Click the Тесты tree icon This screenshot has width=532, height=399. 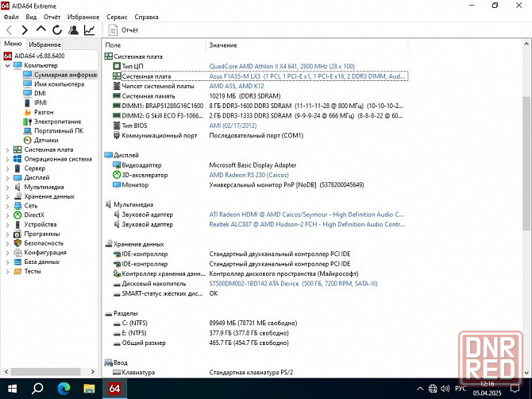(x=17, y=271)
